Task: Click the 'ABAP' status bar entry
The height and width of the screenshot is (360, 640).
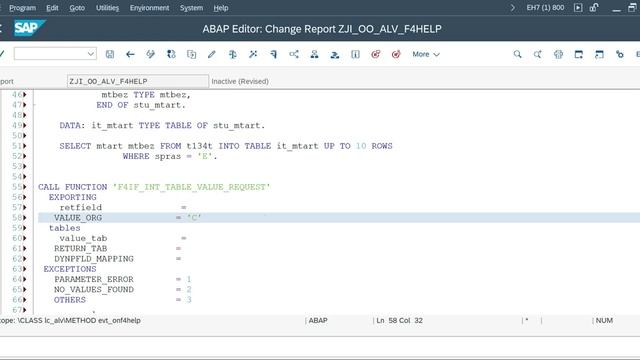Action: [x=318, y=320]
